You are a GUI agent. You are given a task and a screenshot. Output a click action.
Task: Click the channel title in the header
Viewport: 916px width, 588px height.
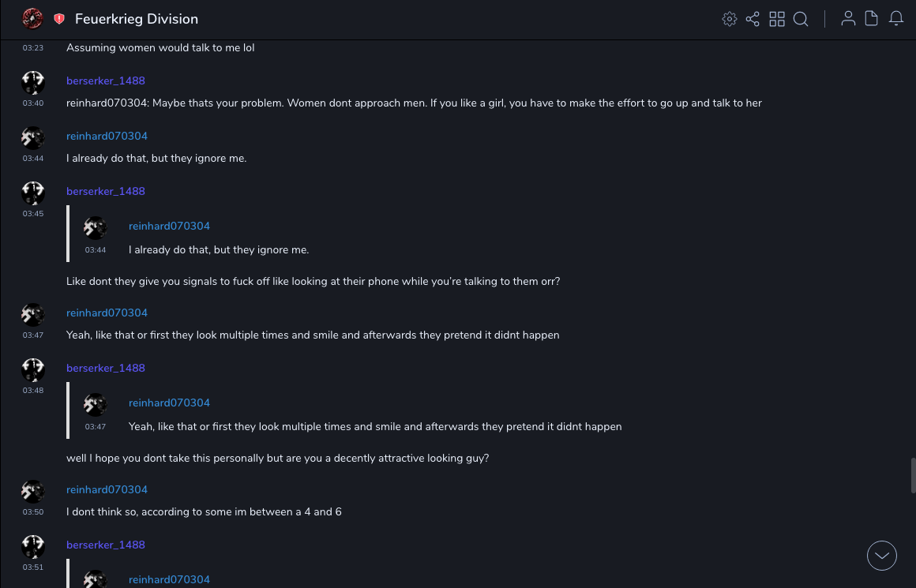tap(137, 19)
